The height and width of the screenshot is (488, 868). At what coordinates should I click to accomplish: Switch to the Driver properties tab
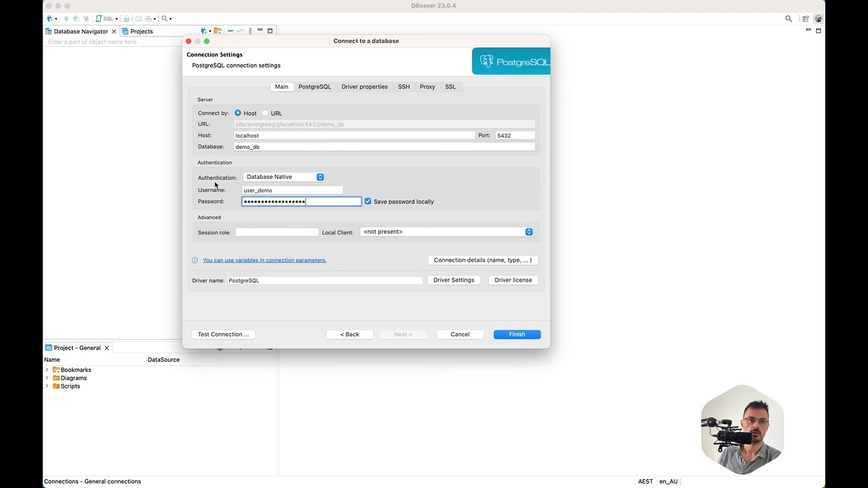click(x=364, y=87)
